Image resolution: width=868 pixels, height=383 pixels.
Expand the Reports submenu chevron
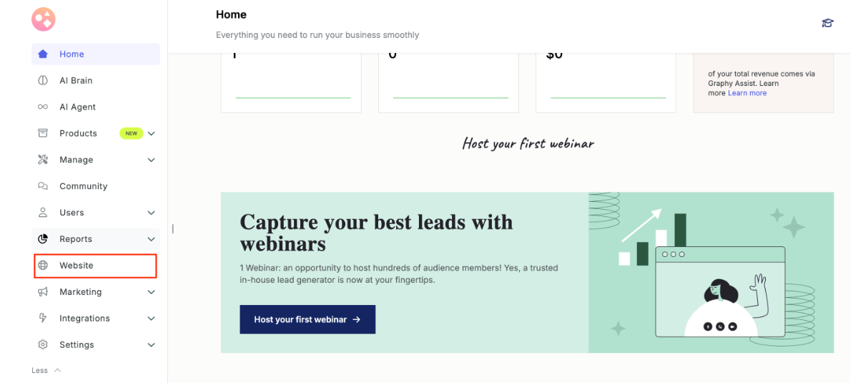pyautogui.click(x=152, y=239)
